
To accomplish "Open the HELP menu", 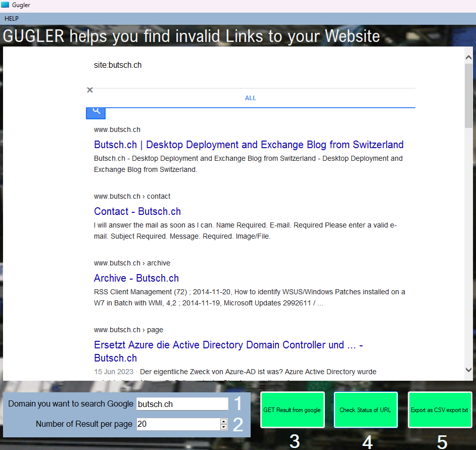I will click(x=12, y=19).
